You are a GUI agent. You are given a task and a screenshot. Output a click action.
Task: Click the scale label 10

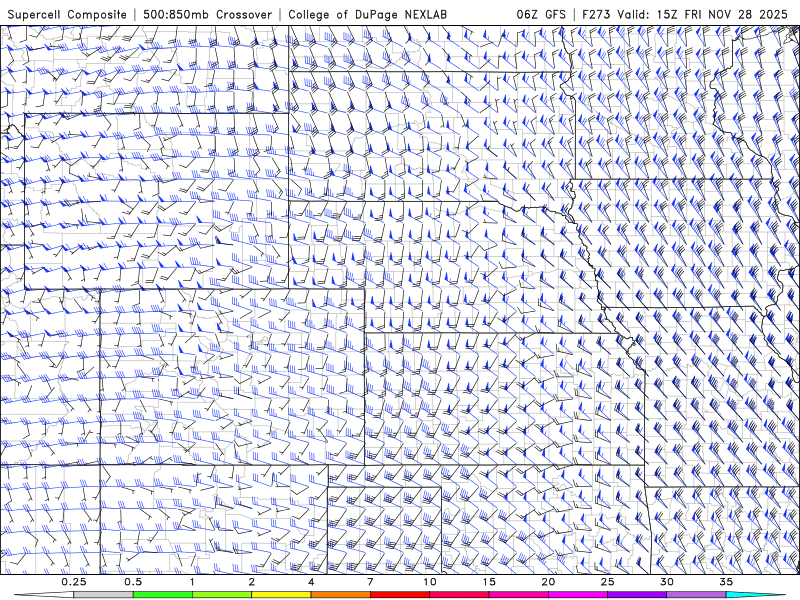coord(430,582)
